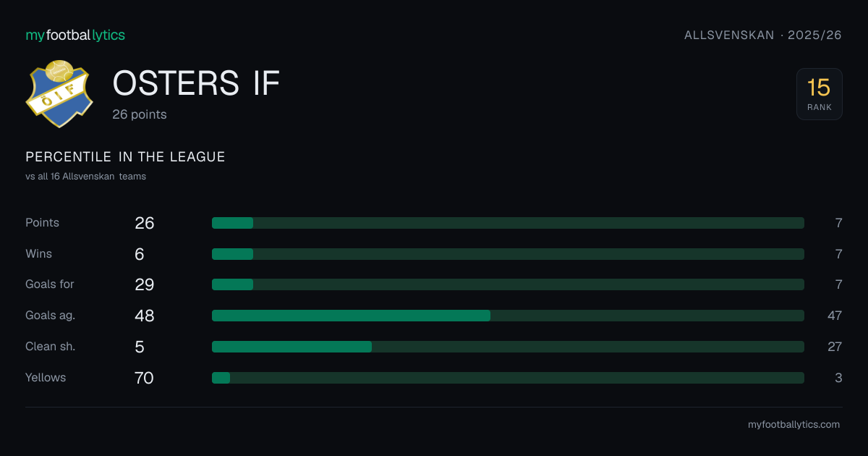Select the rank 15 badge
Screen dimensions: 868x456
pyautogui.click(x=819, y=94)
